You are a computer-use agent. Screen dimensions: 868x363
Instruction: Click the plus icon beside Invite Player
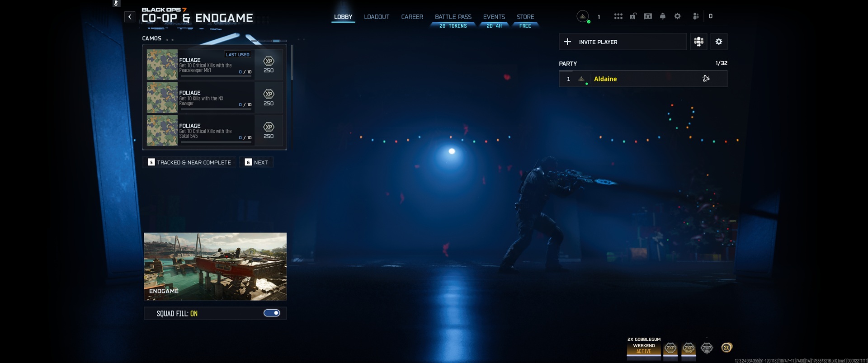pyautogui.click(x=568, y=42)
